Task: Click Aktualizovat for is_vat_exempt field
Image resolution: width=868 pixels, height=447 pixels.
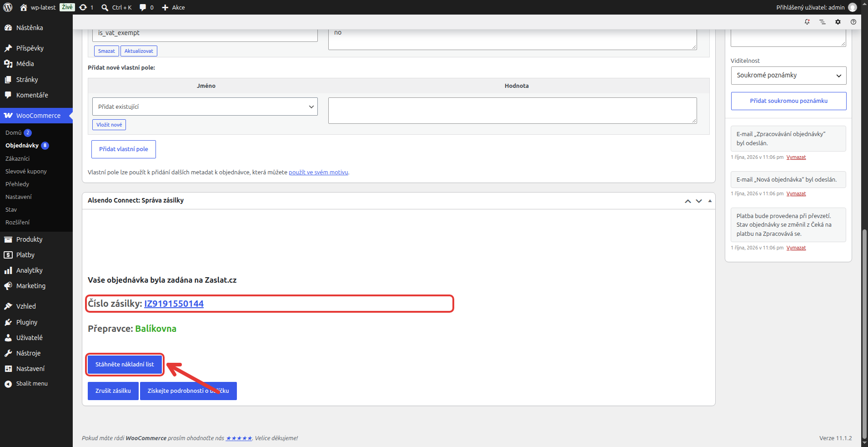Action: tap(139, 51)
